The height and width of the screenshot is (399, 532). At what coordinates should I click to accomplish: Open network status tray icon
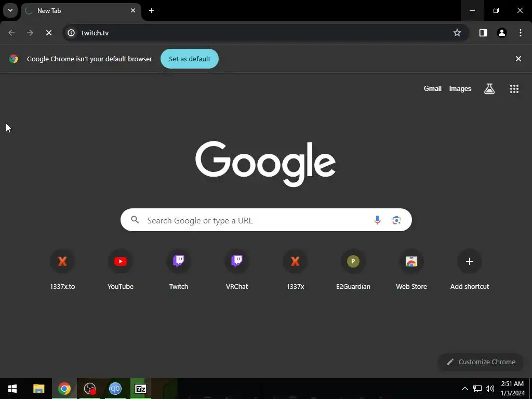pos(477,389)
